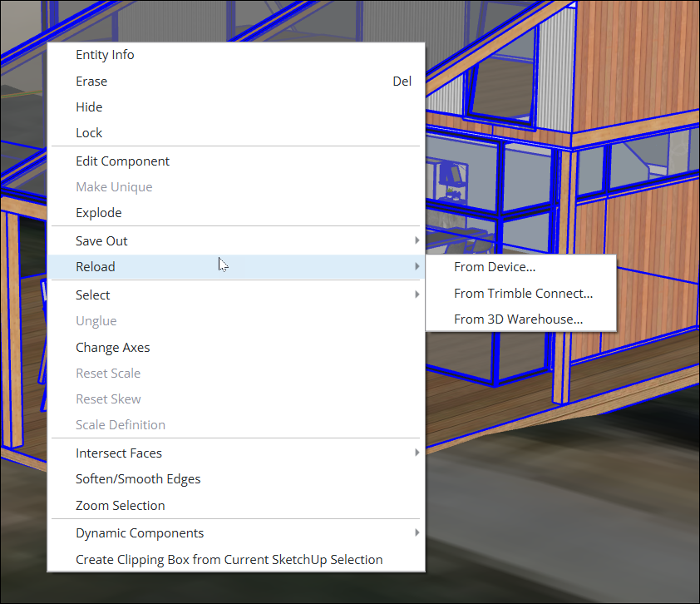The height and width of the screenshot is (604, 700).
Task: Reload the component From Device...
Action: click(495, 267)
